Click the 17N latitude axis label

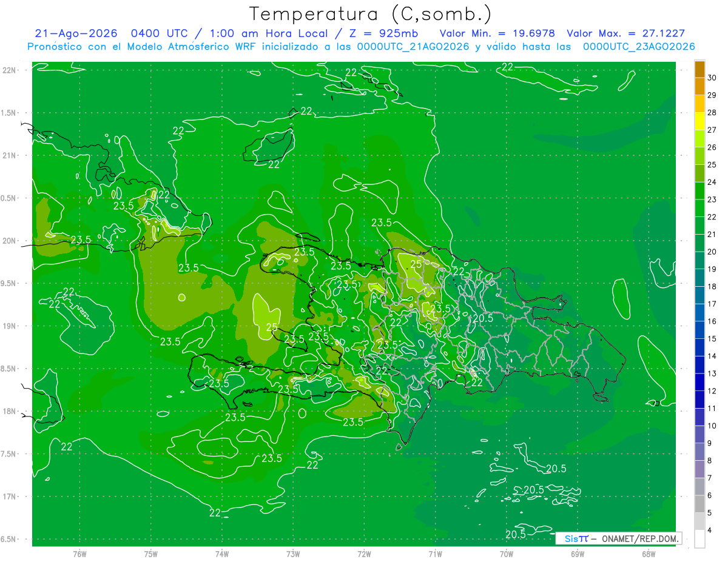point(10,497)
